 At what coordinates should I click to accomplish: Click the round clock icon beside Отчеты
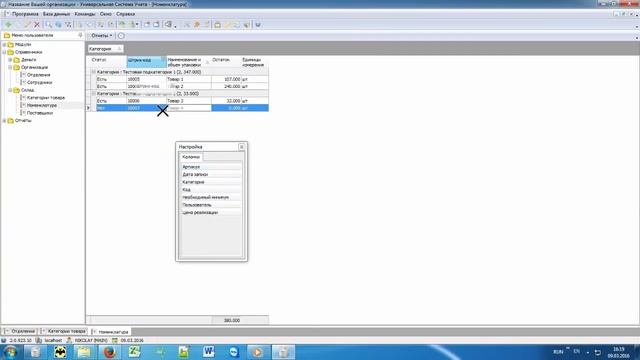(121, 36)
